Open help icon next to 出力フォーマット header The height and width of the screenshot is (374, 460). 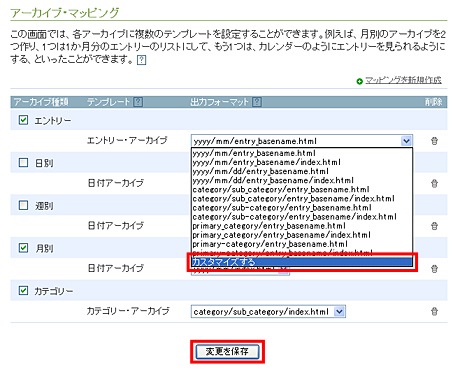[x=257, y=102]
